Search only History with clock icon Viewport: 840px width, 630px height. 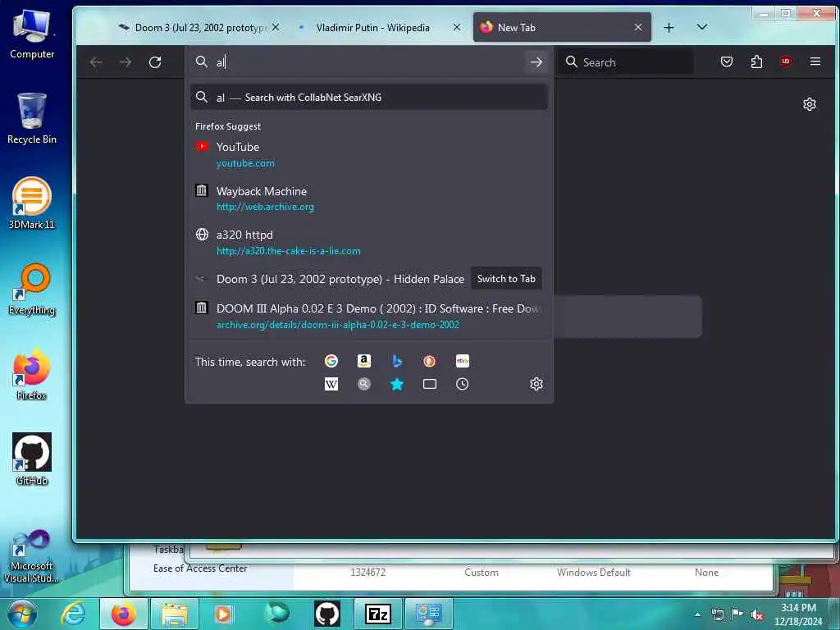pyautogui.click(x=463, y=384)
